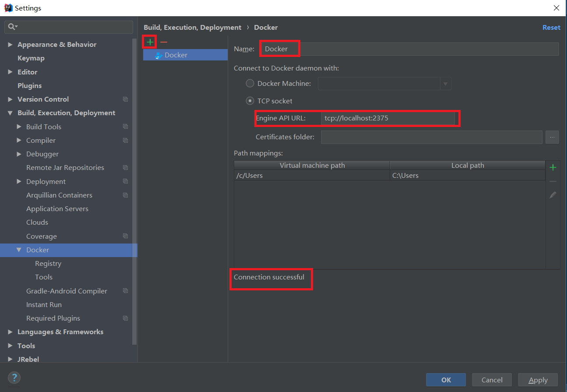
Task: Click the Certificates folder input field
Action: (x=432, y=137)
